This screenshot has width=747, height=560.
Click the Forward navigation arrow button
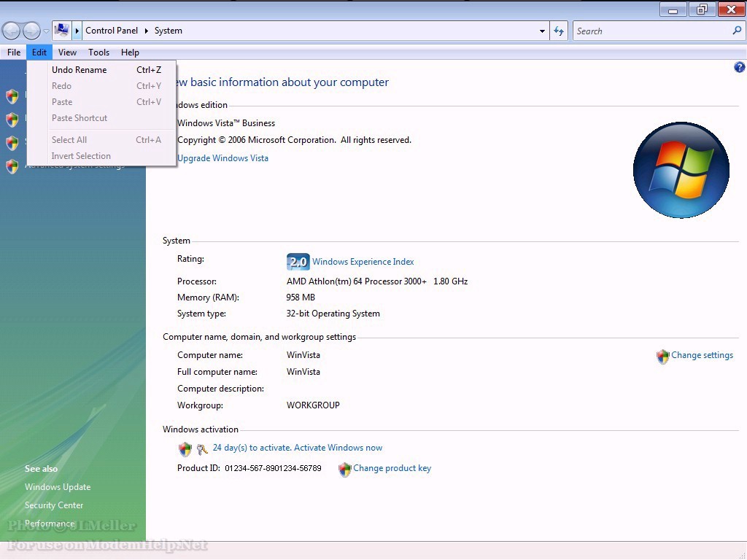[31, 31]
